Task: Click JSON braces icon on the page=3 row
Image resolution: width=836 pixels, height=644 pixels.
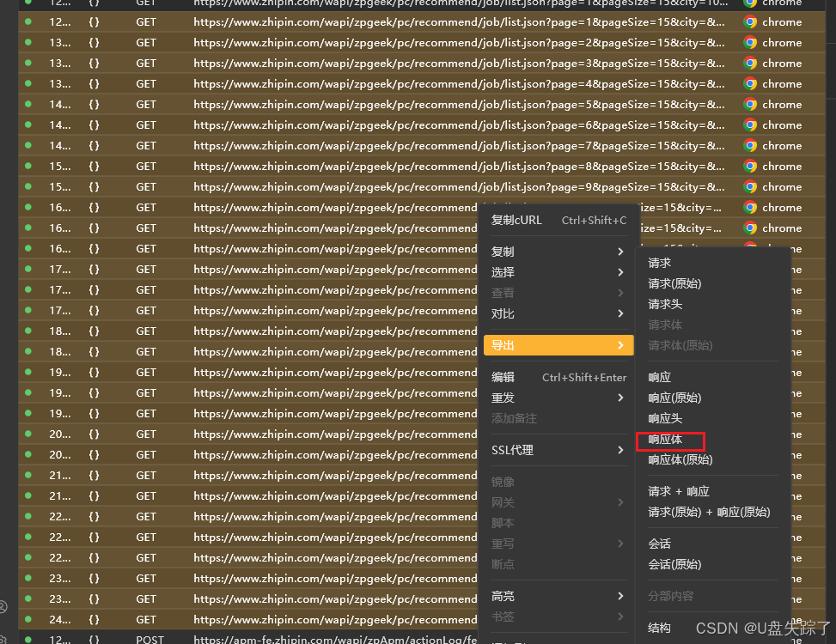Action: click(x=94, y=64)
